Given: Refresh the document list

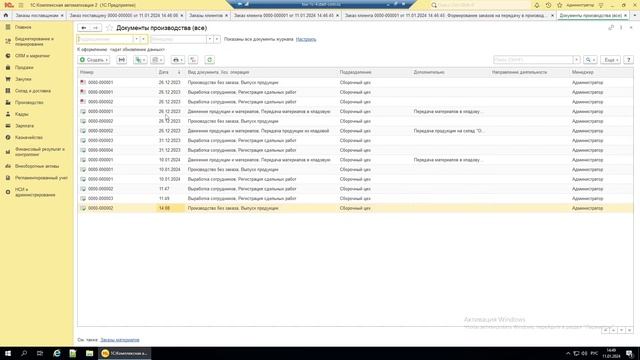Looking at the screenshot, I should click(x=209, y=60).
